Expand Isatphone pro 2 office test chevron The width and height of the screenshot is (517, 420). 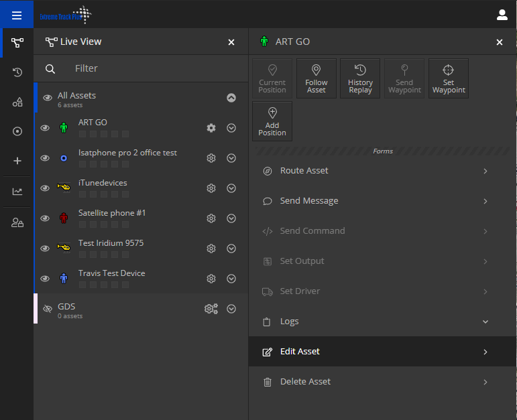coord(231,158)
